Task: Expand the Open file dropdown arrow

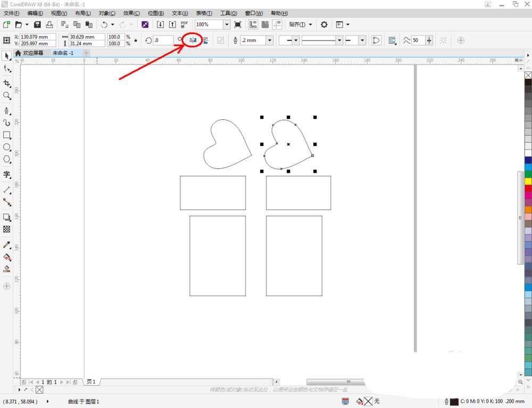Action: tap(27, 25)
